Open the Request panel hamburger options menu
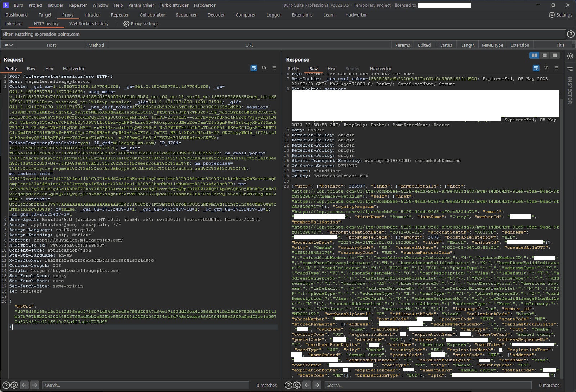The height and width of the screenshot is (392, 576). [274, 68]
